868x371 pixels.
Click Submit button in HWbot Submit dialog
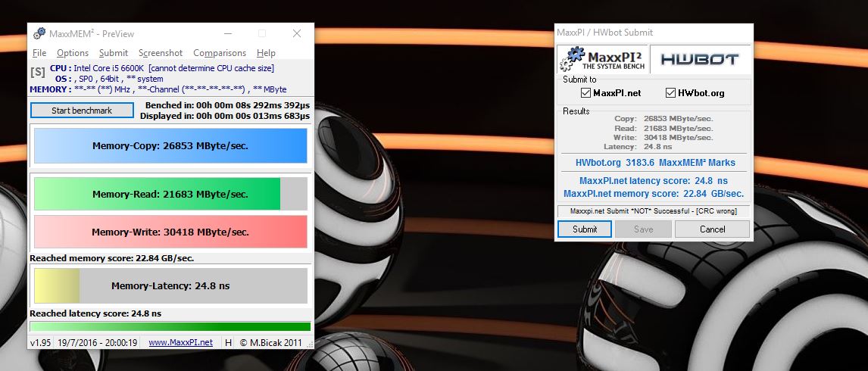point(585,229)
